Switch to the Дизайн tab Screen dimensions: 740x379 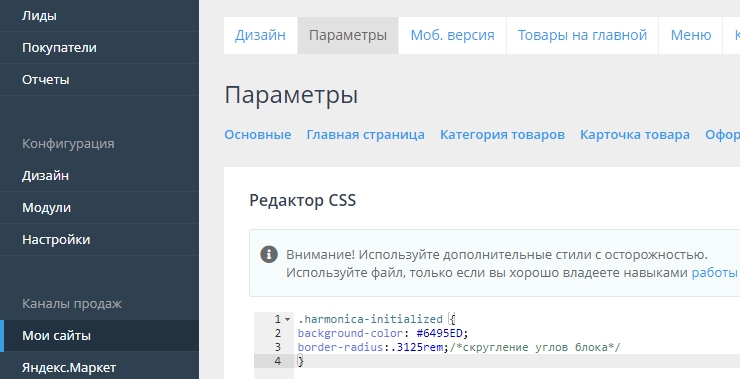point(260,35)
